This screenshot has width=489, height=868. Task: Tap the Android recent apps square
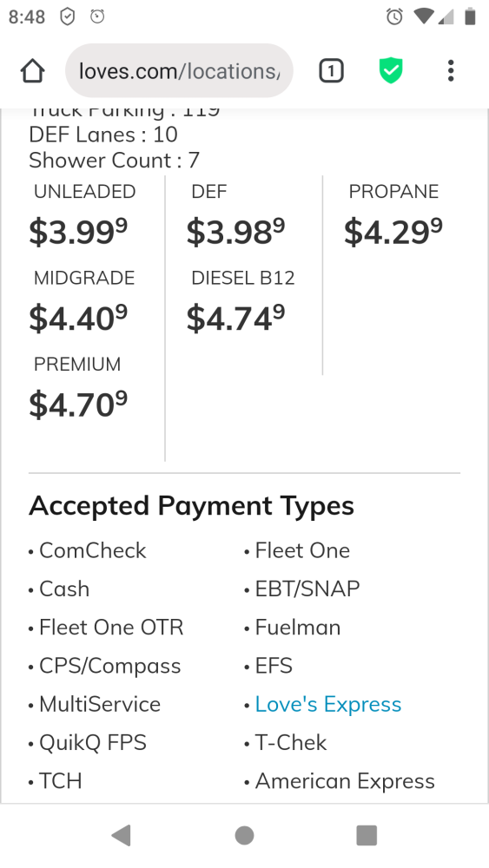click(367, 835)
